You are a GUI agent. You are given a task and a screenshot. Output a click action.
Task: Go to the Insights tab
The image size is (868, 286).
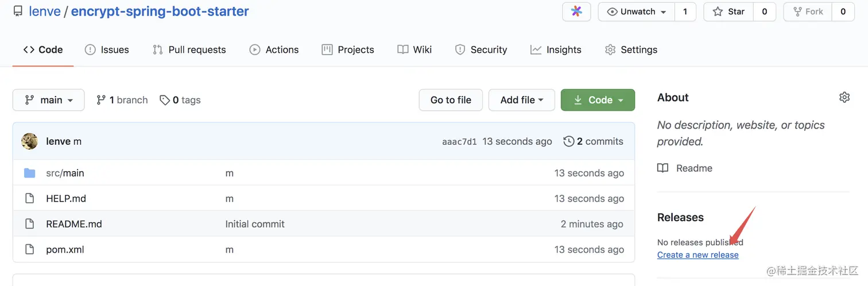tap(556, 50)
